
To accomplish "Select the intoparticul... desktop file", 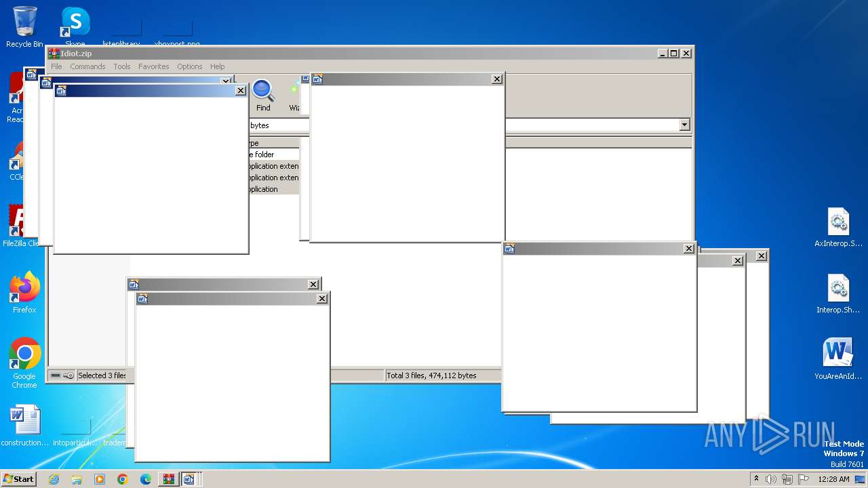I will (75, 431).
